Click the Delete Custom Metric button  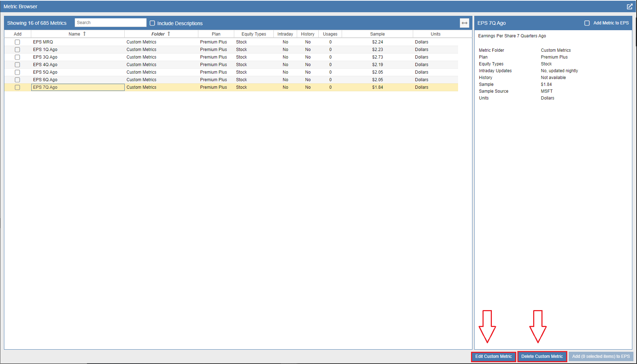coord(542,356)
